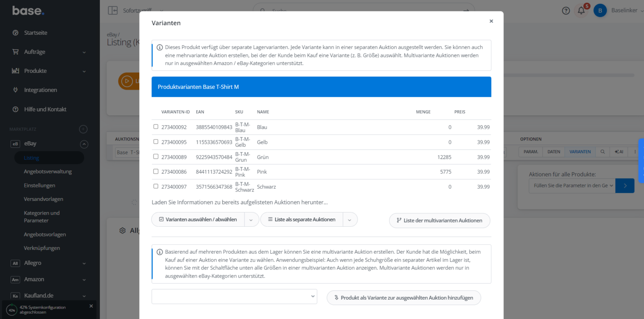Click the help question mark icon
The image size is (644, 319).
point(566,10)
